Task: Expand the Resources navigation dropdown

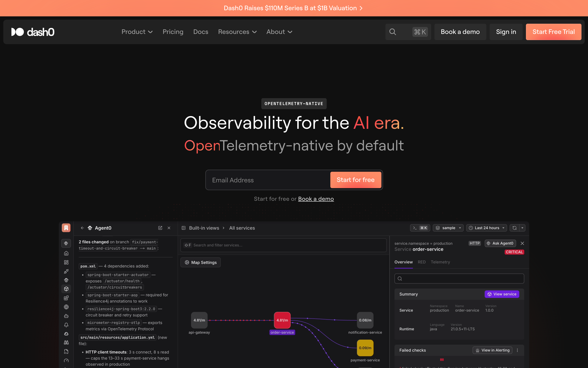Action: [x=237, y=32]
